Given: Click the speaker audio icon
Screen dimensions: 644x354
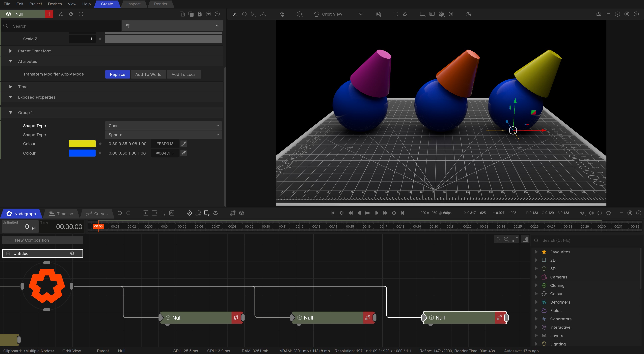Looking at the screenshot, I should point(591,213).
